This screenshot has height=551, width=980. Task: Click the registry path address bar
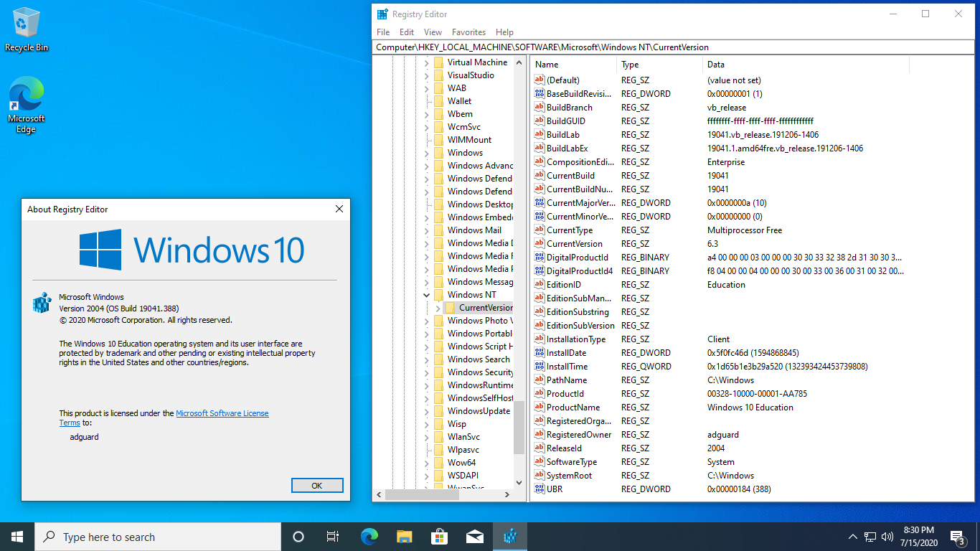[x=676, y=47]
